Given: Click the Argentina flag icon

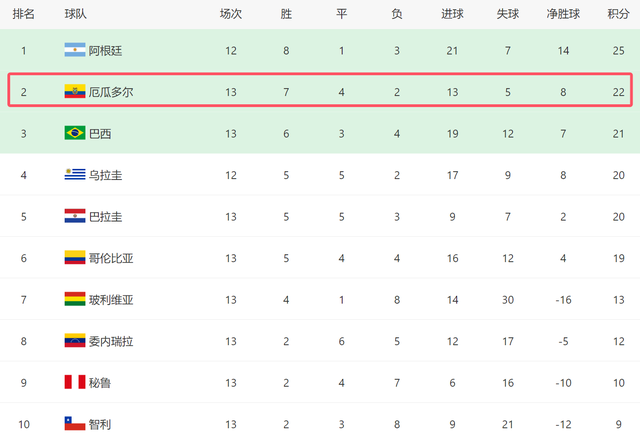Looking at the screenshot, I should pos(75,50).
